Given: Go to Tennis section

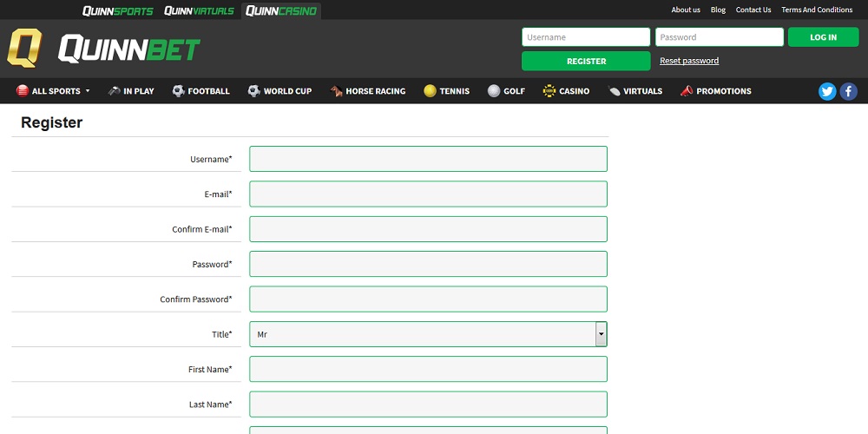Looking at the screenshot, I should (447, 91).
